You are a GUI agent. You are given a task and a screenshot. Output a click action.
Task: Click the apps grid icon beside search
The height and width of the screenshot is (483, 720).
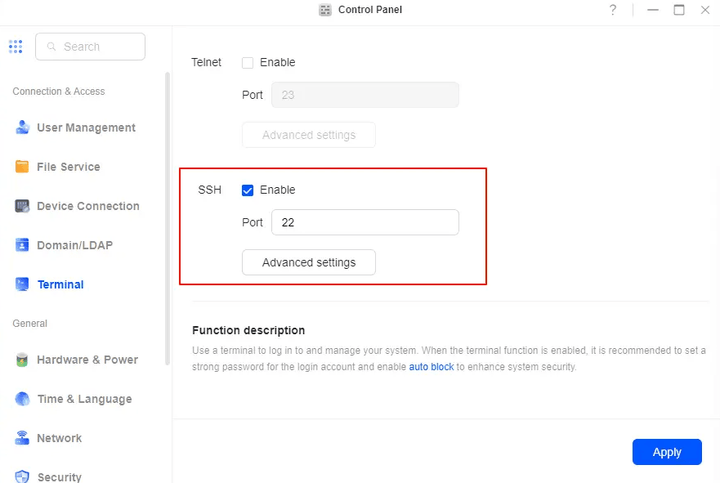tap(15, 47)
